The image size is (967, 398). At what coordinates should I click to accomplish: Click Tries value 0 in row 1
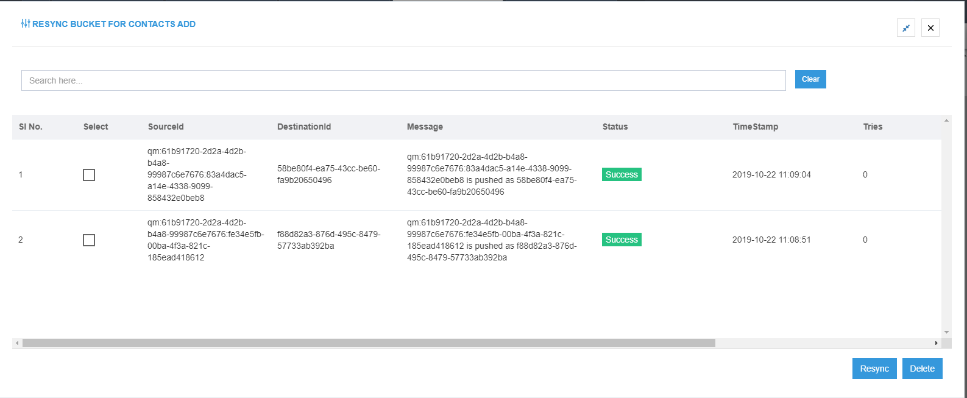[x=865, y=175]
